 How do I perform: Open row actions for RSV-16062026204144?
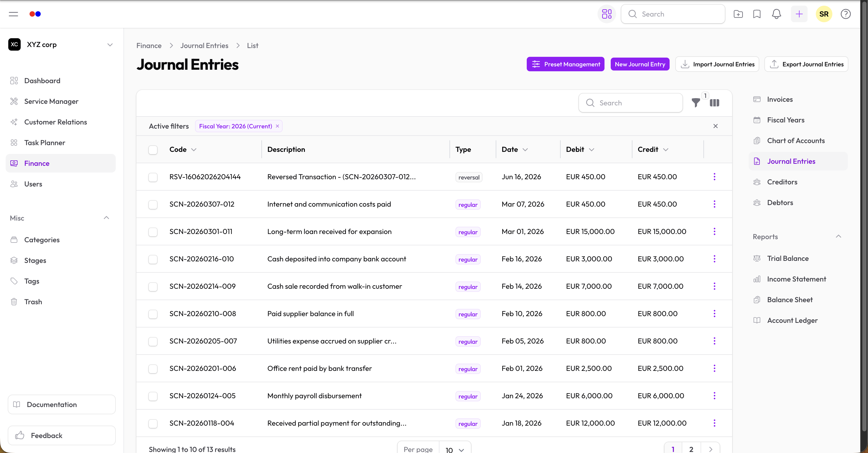coord(714,177)
